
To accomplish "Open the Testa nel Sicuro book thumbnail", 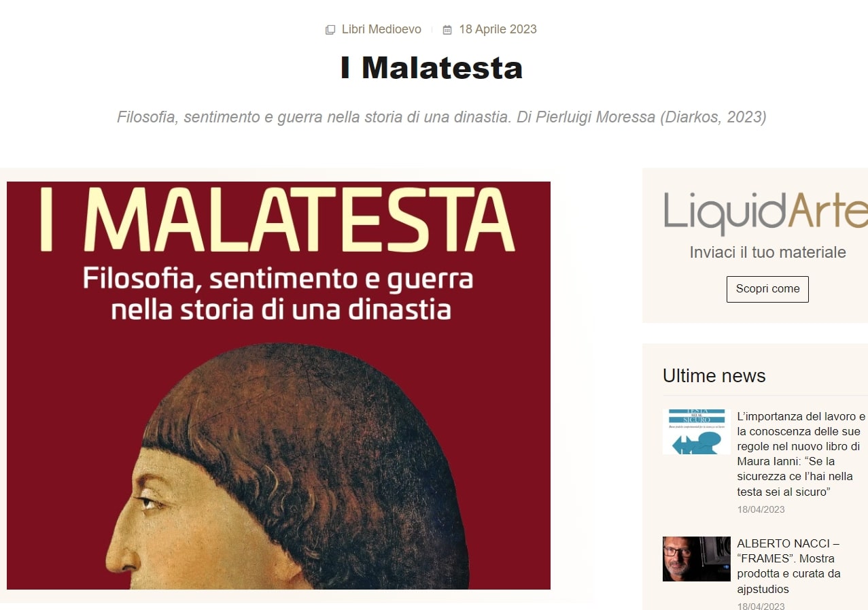I will (697, 431).
